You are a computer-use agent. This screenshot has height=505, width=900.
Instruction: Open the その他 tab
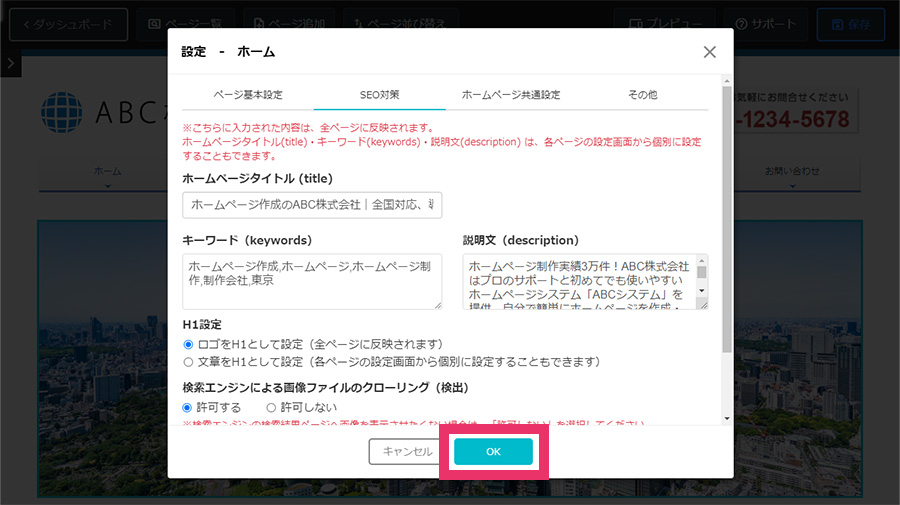(x=642, y=95)
